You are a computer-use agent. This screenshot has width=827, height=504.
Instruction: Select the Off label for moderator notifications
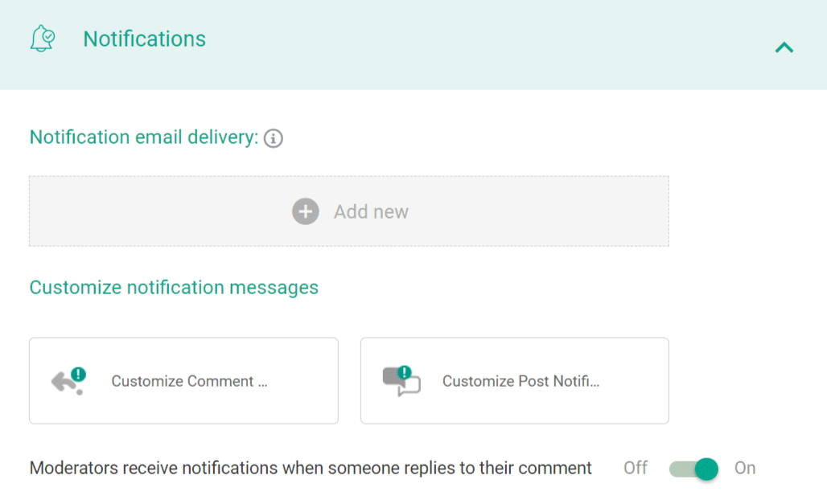point(636,468)
